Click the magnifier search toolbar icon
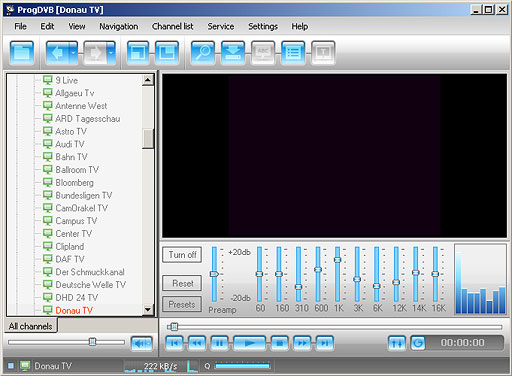This screenshot has height=376, width=512. [x=203, y=53]
